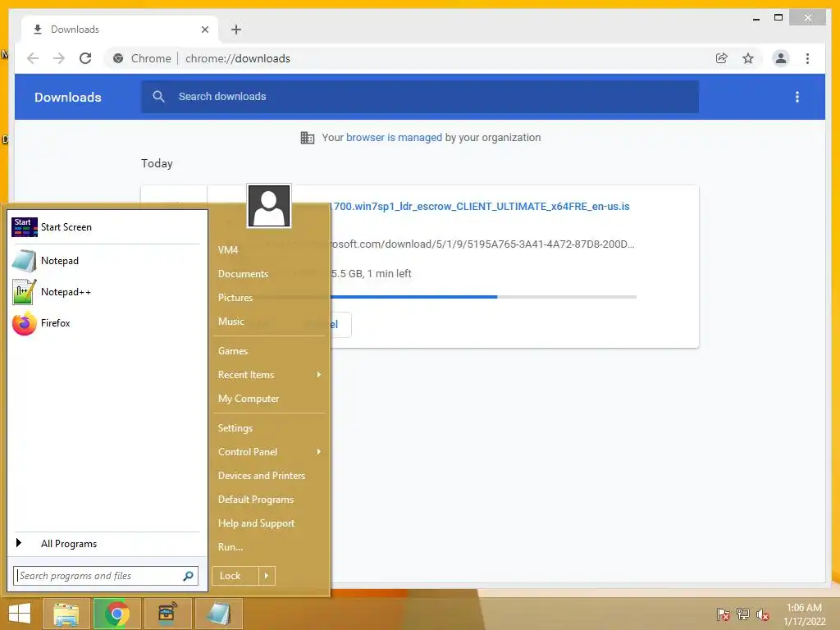Image resolution: width=840 pixels, height=630 pixels.
Task: Click the Windows Start button on taskbar
Action: (x=20, y=614)
